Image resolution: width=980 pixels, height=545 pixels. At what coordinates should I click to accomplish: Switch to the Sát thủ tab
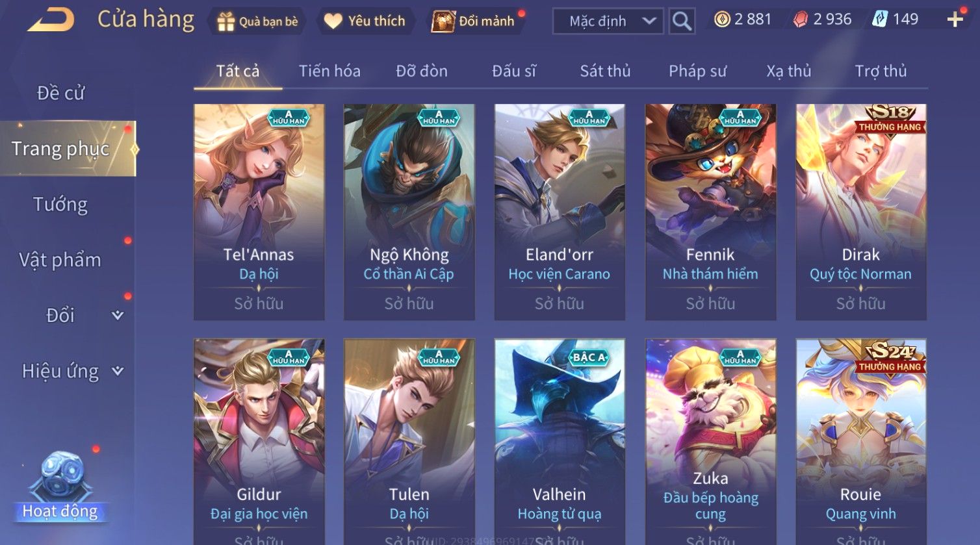click(605, 71)
